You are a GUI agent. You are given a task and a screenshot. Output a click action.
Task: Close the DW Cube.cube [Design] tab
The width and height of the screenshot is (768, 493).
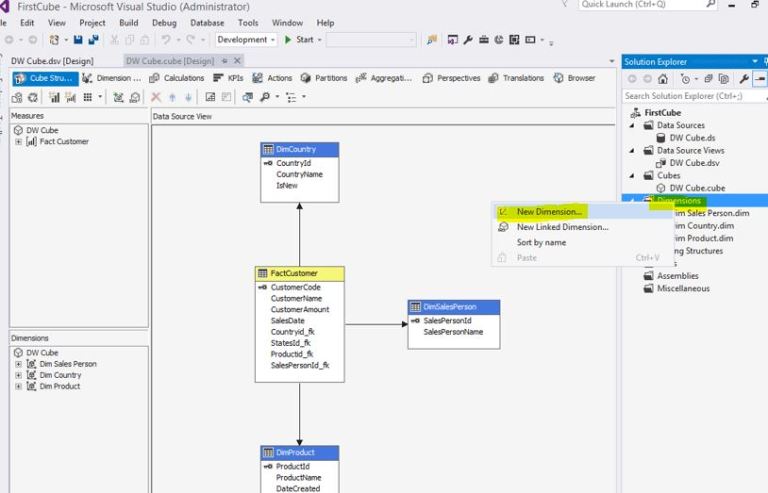coord(237,61)
